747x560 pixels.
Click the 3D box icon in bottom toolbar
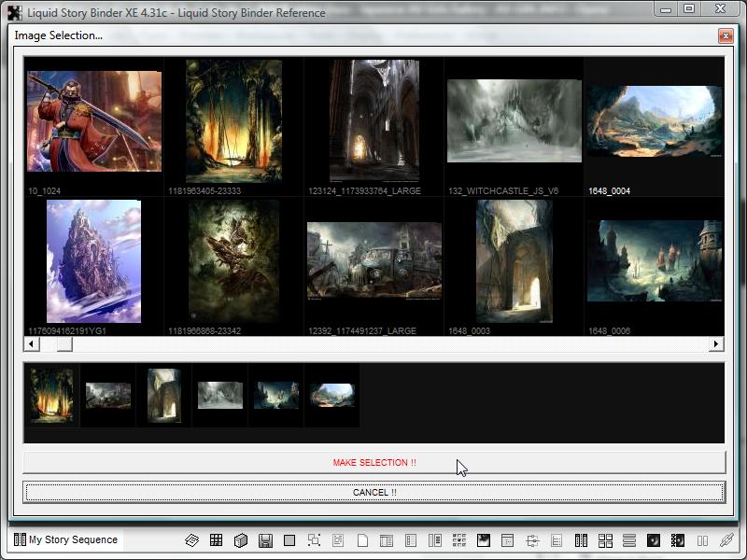[x=240, y=540]
